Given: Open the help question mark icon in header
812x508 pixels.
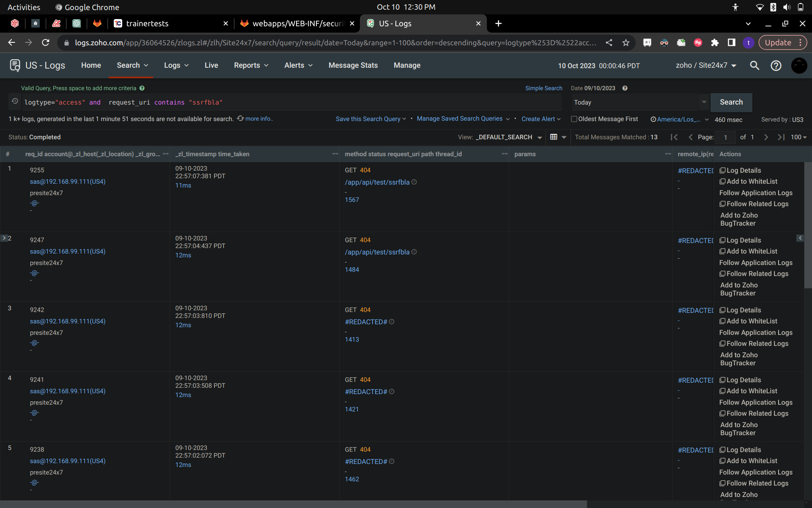Looking at the screenshot, I should [776, 65].
